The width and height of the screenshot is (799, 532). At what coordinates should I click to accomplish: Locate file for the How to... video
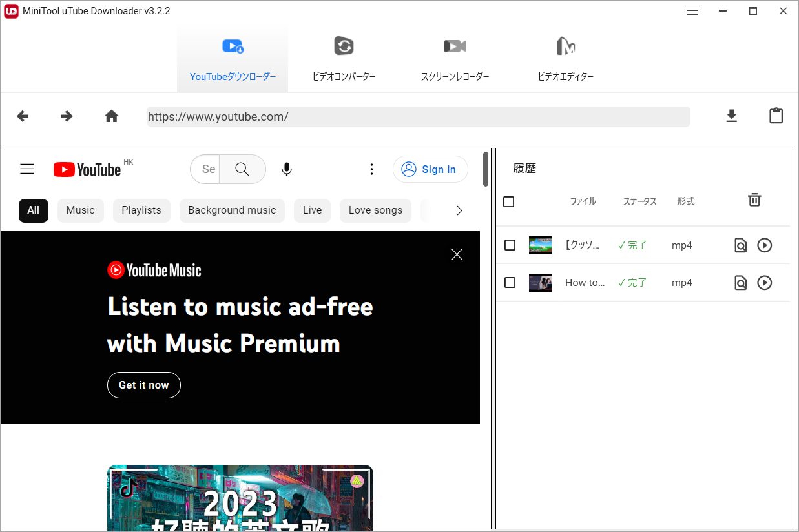pos(740,283)
